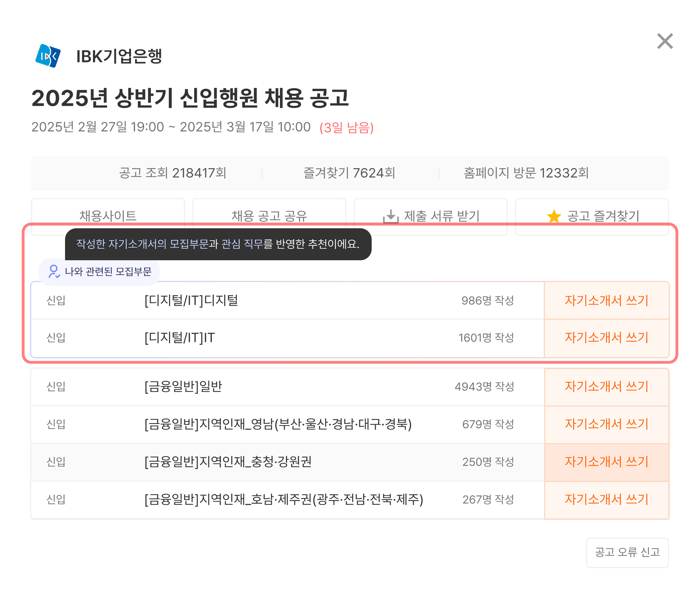Report an error with 공고 오류 신고
This screenshot has width=700, height=591.
[627, 553]
